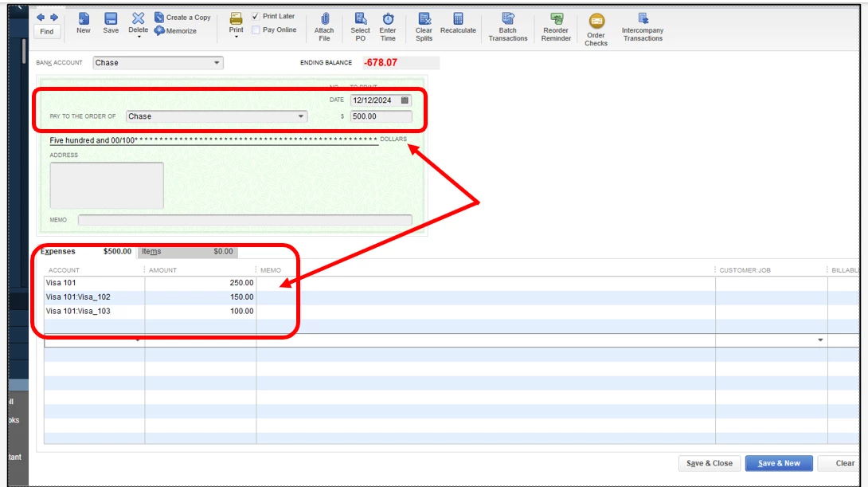
Task: Open the date calendar picker icon
Action: 405,100
